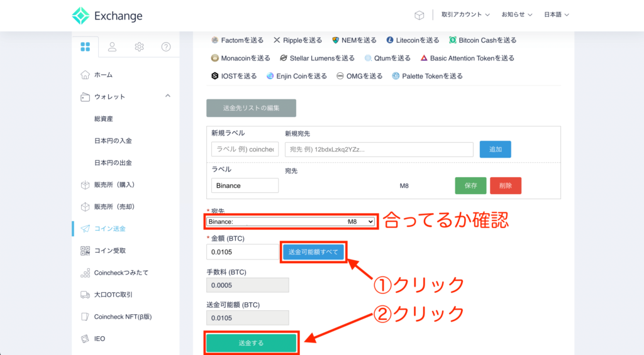Open the settings gear tab icon
Screen dimensions: 644x355
139,46
